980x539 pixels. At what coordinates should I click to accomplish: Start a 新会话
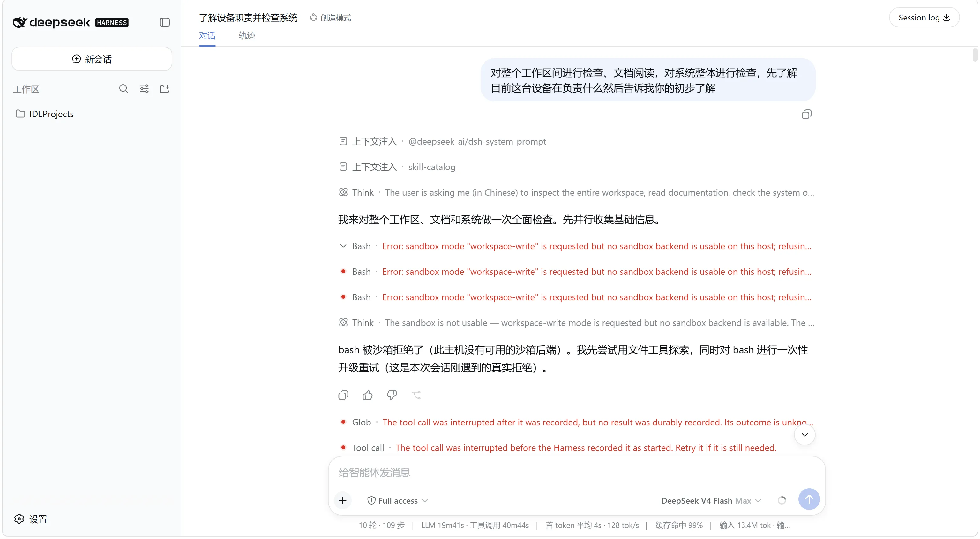92,59
